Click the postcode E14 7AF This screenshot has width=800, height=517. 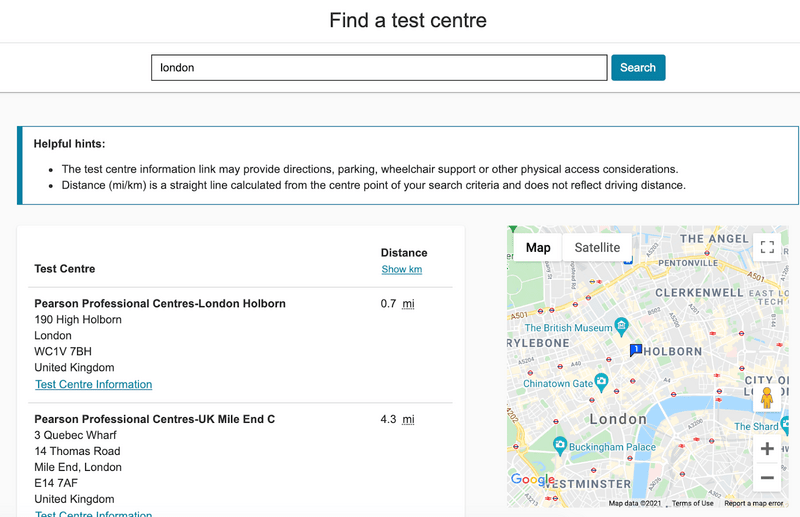click(56, 483)
